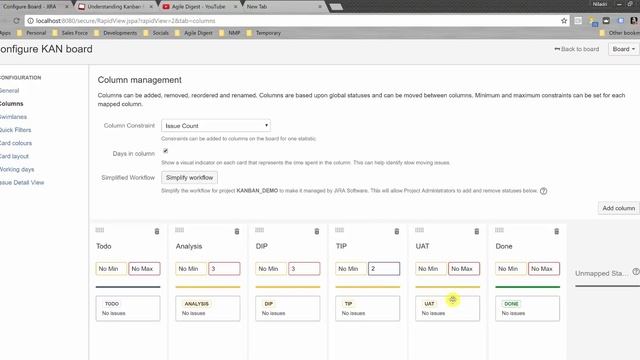Select the DIP status card
The height and width of the screenshot is (360, 640).
click(x=288, y=309)
